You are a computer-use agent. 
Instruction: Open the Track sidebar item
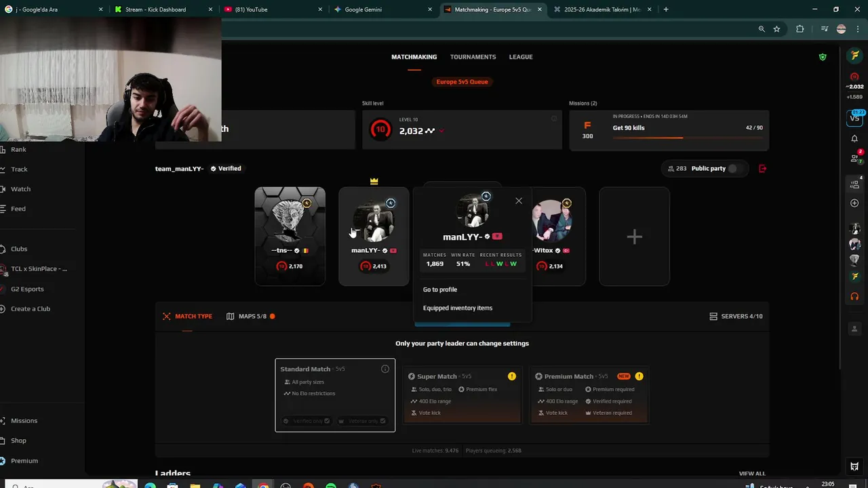pos(19,169)
